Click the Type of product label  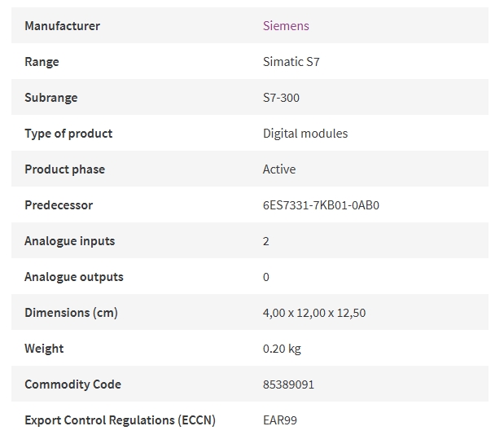[68, 134]
